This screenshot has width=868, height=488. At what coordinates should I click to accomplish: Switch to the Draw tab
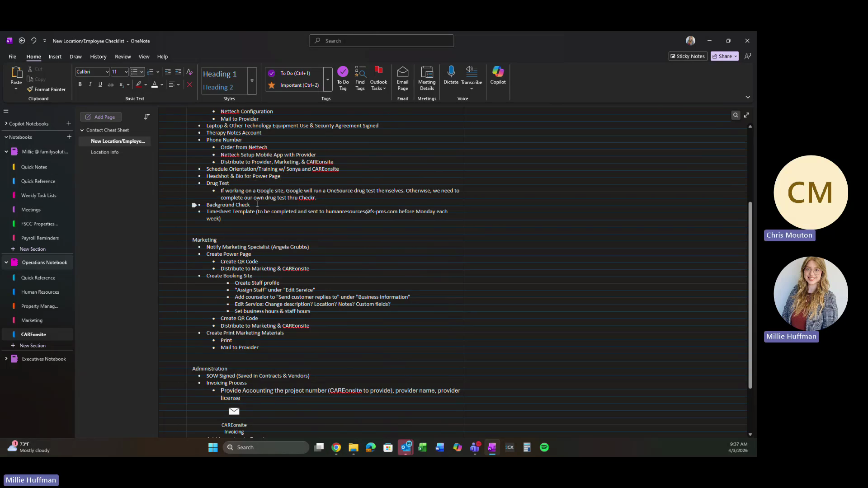[x=75, y=56]
